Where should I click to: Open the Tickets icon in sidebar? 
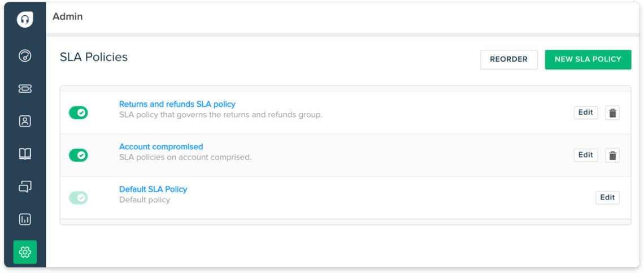tap(25, 89)
